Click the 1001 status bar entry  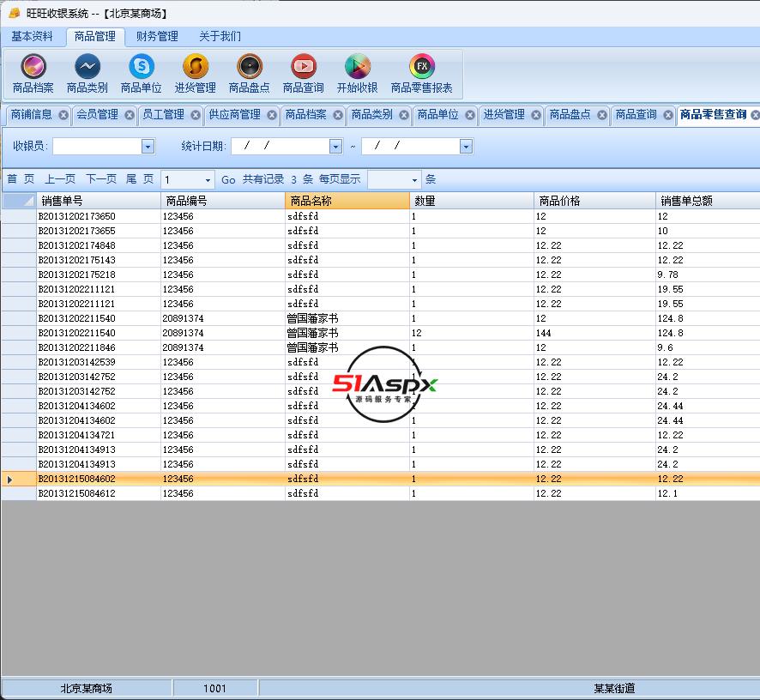click(214, 688)
